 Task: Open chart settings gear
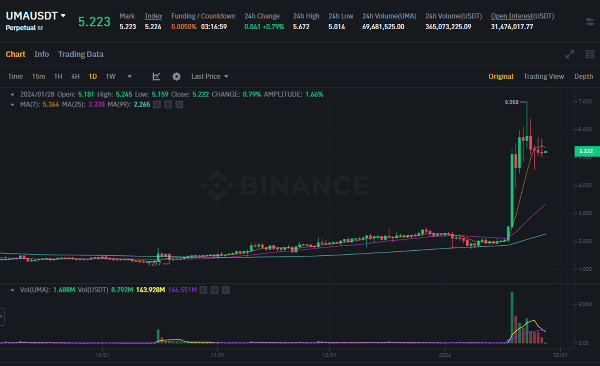(x=176, y=77)
